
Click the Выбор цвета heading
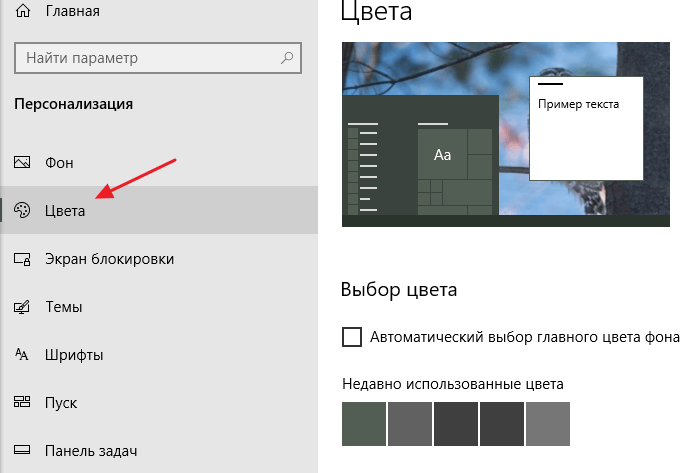399,290
